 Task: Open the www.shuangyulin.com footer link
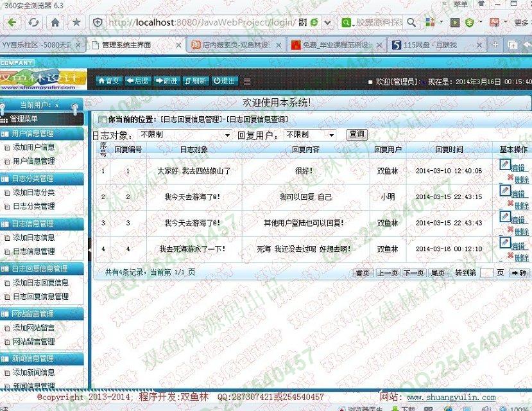coord(451,398)
